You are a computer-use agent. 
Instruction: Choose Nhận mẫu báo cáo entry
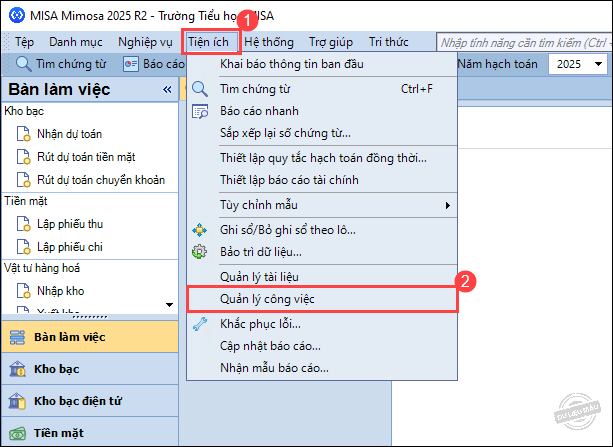coord(322,368)
